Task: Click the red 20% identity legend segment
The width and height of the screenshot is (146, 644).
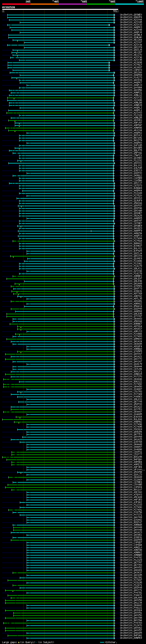Action: pos(16,4)
